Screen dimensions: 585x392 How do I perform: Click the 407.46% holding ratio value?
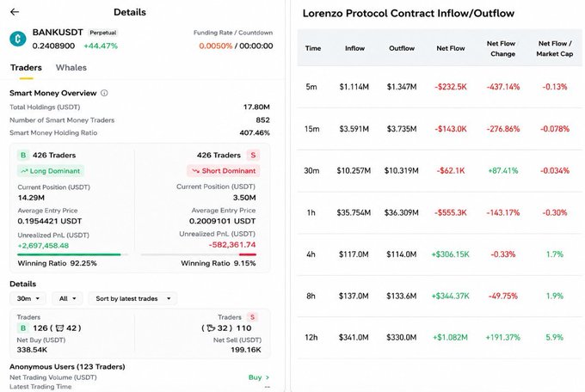click(255, 132)
